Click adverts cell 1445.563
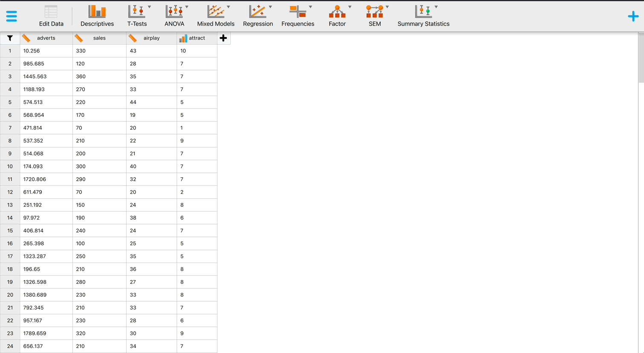The image size is (644, 353). coord(46,76)
